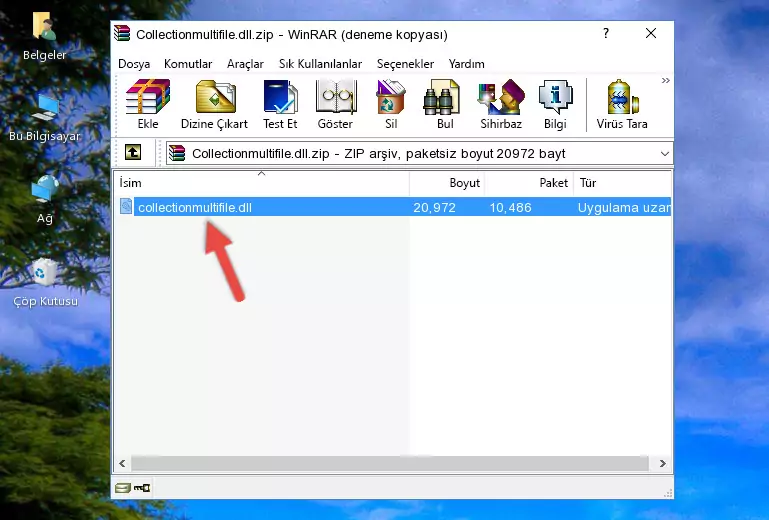Click the key icon in status bar
769x520 pixels.
tap(142, 488)
